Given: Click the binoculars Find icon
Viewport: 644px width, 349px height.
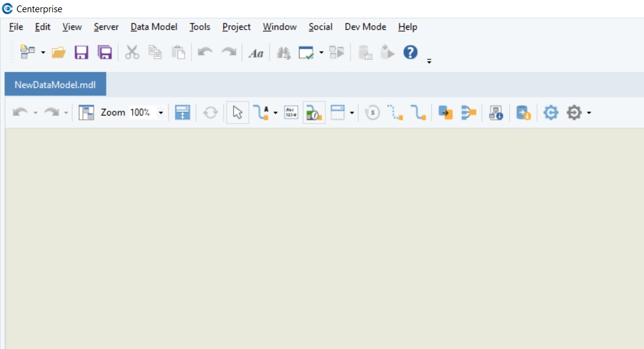Looking at the screenshot, I should (x=283, y=53).
